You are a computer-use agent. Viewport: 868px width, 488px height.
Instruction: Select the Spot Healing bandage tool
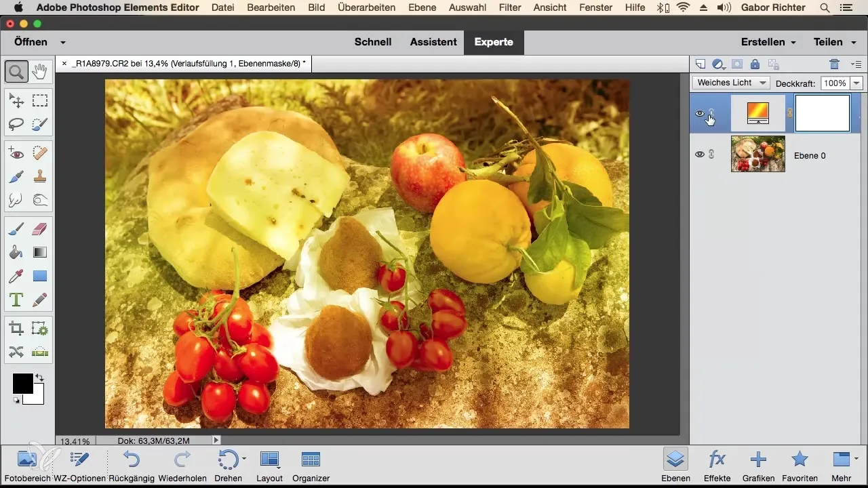pos(39,154)
